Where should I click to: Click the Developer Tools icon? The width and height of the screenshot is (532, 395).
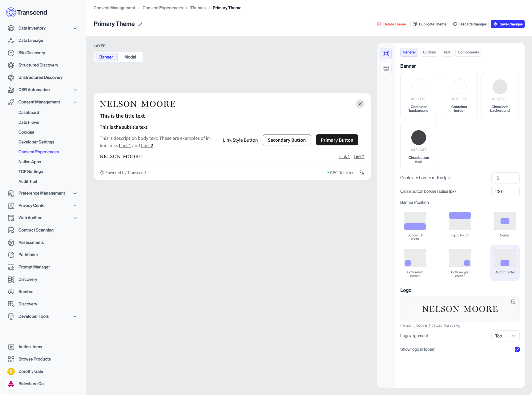pyautogui.click(x=11, y=316)
